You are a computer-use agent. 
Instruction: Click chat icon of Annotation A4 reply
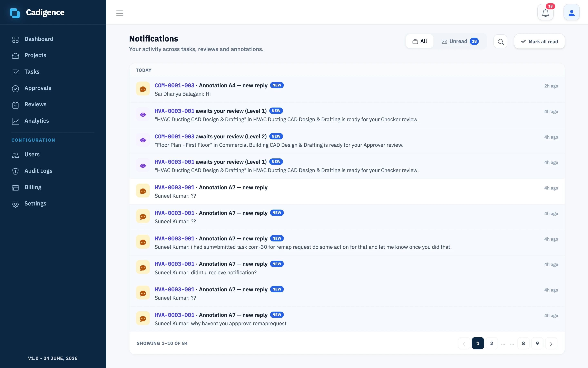pos(143,89)
